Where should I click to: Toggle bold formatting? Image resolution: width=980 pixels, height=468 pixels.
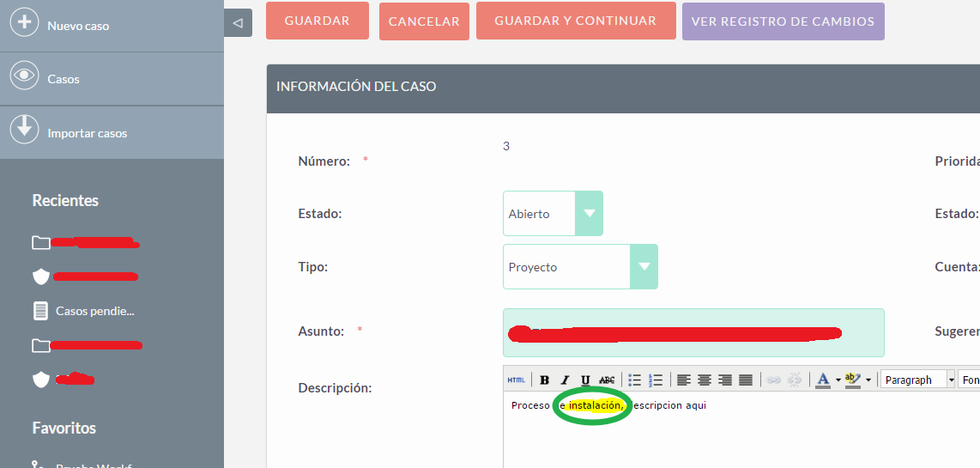(544, 380)
